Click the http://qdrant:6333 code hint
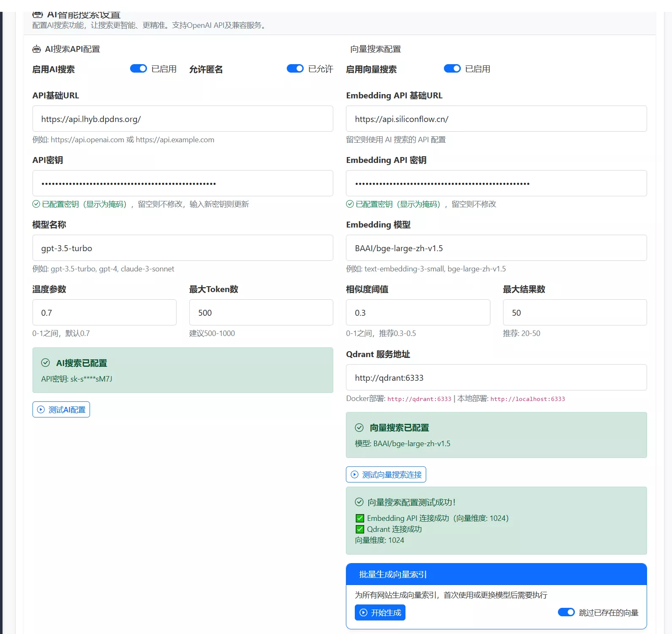The image size is (672, 634). 419,399
